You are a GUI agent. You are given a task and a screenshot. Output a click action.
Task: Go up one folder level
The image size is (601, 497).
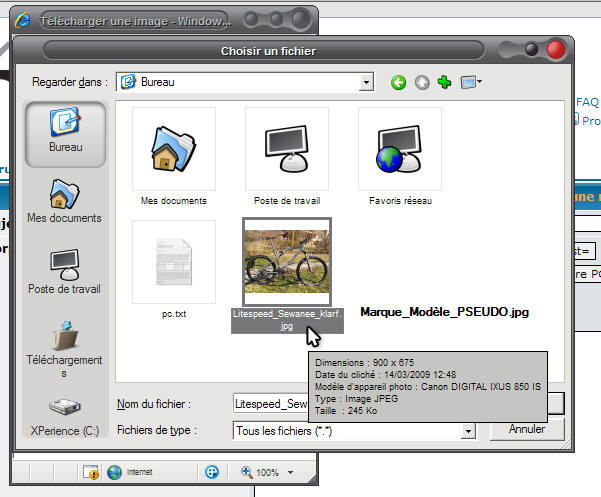pos(422,82)
